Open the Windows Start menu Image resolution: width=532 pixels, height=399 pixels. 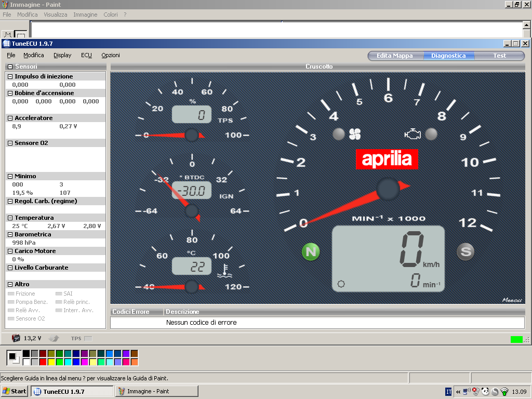tap(15, 391)
